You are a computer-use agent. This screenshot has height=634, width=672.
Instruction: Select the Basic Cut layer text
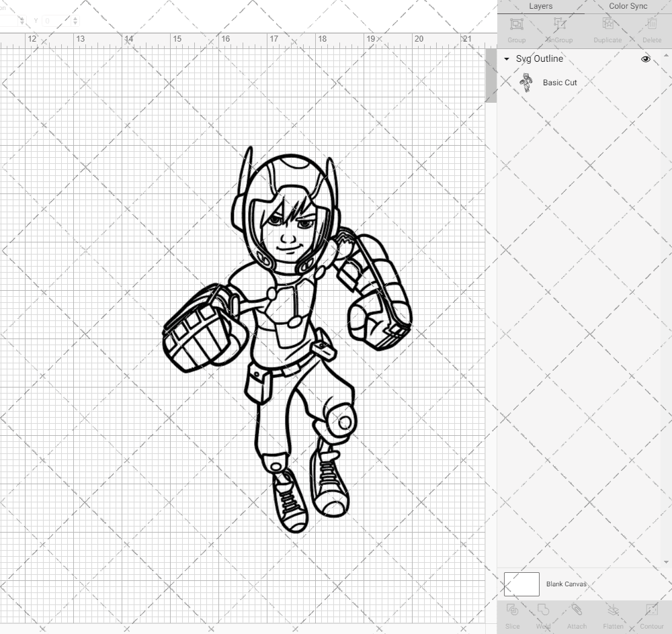click(x=560, y=83)
